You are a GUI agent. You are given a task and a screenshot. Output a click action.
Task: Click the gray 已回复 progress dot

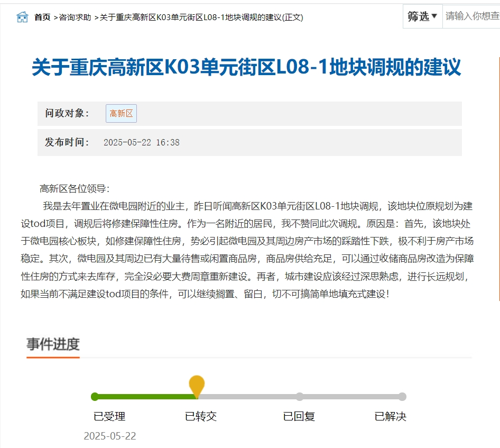point(300,397)
